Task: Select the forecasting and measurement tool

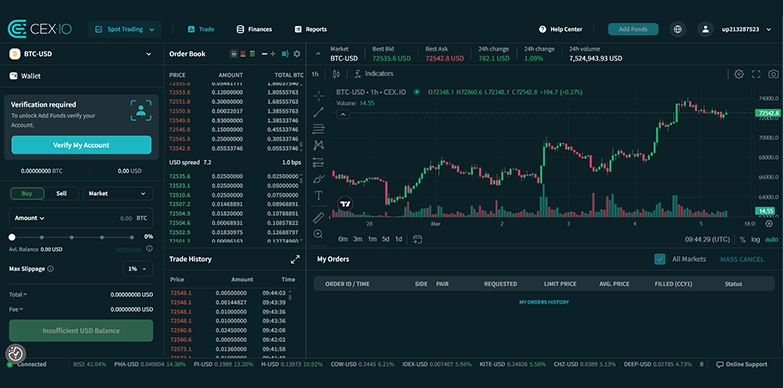Action: coord(318,162)
